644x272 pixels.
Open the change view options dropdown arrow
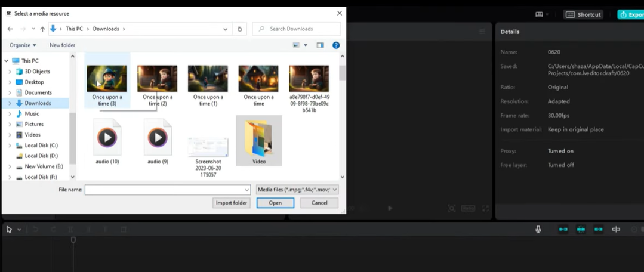pyautogui.click(x=306, y=45)
